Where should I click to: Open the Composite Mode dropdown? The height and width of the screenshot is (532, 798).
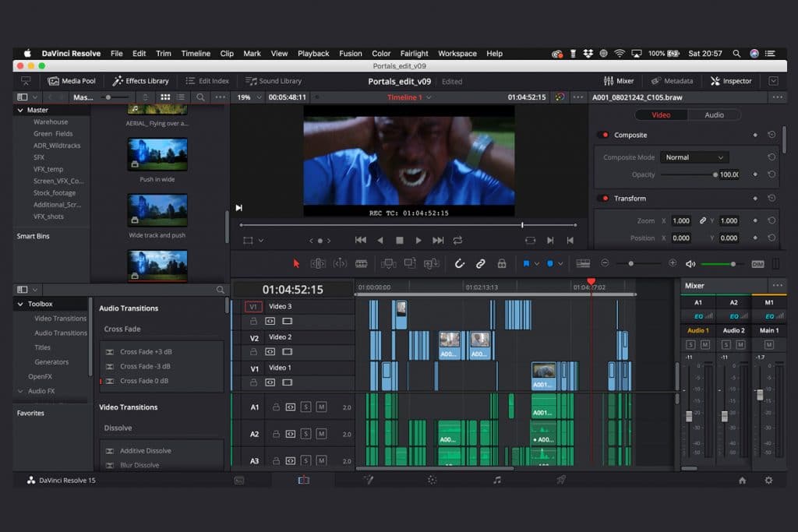pyautogui.click(x=694, y=157)
